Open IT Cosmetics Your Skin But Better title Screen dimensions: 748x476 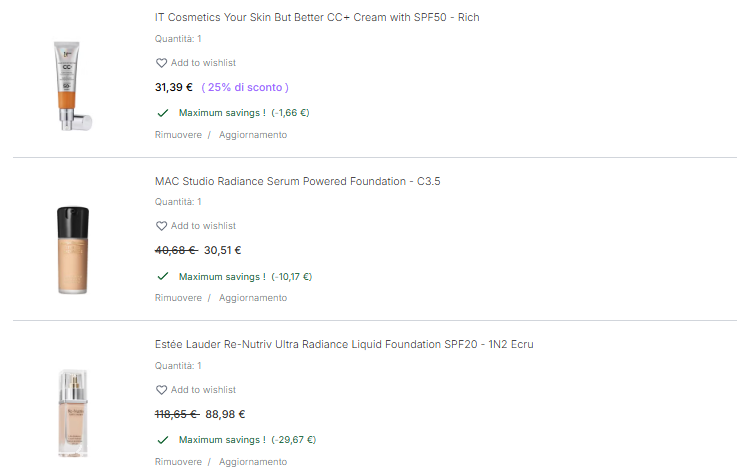pyautogui.click(x=317, y=18)
